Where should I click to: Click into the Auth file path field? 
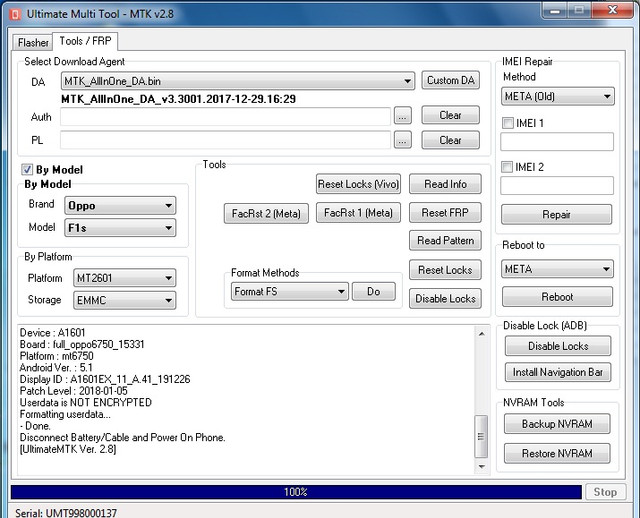click(x=225, y=117)
